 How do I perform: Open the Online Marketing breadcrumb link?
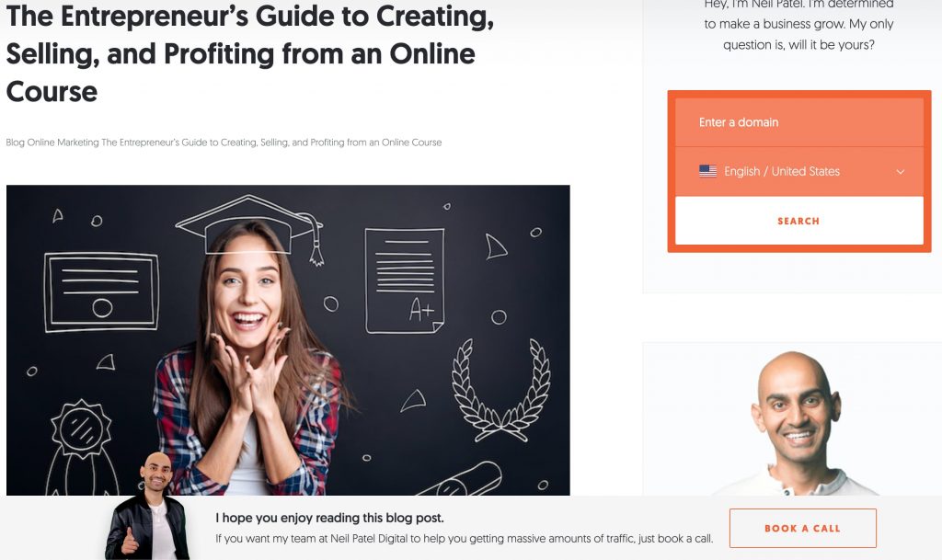[x=63, y=143]
